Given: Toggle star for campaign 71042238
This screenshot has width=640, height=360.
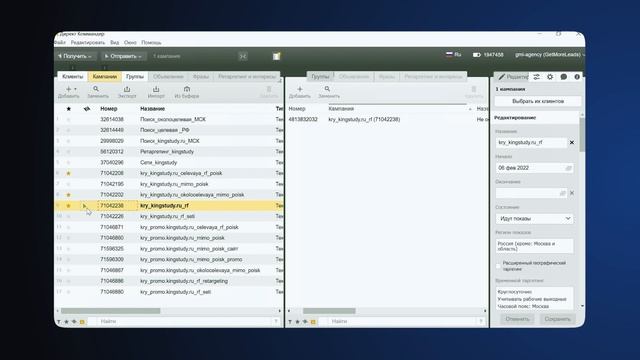Looking at the screenshot, I should pos(69,206).
